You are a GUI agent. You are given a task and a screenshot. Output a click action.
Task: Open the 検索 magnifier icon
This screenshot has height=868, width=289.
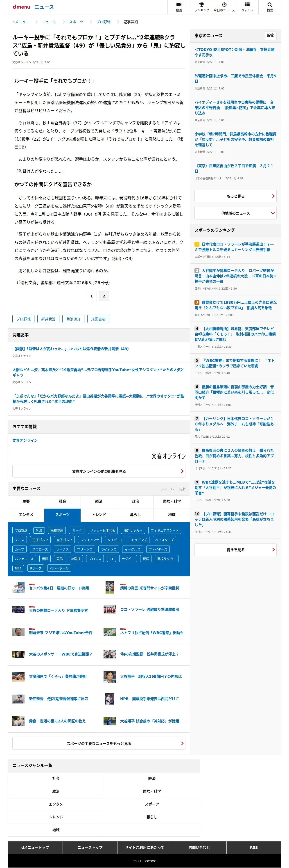click(x=269, y=7)
